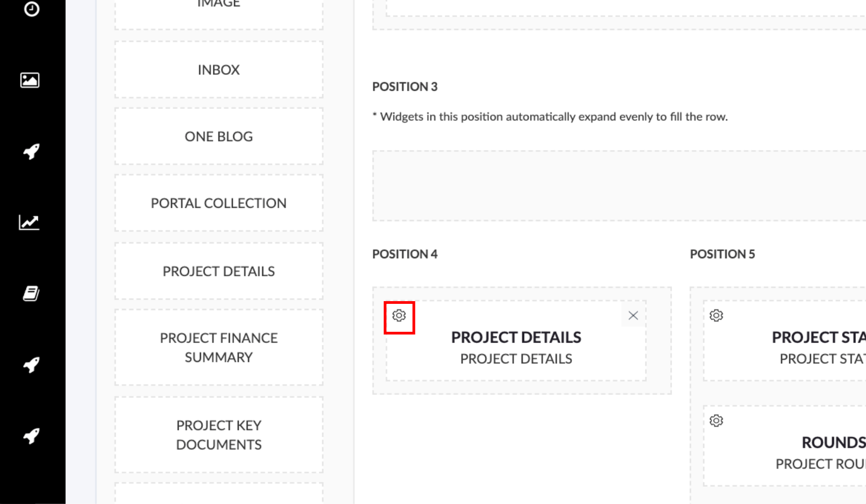Select the PROJECT FINANCE SUMMARY widget tile

click(219, 348)
